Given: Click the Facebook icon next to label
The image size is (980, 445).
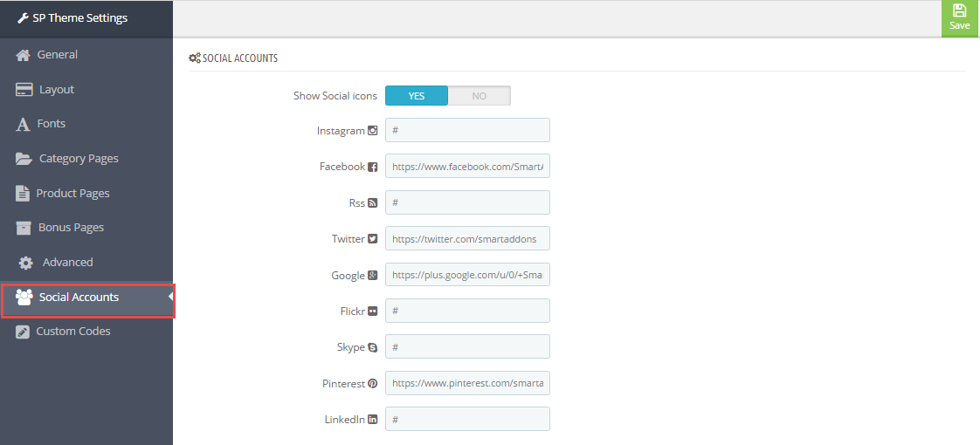Looking at the screenshot, I should point(372,168).
